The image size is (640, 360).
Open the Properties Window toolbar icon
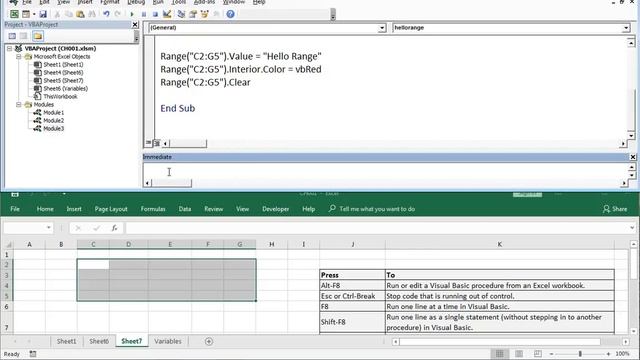pyautogui.click(x=193, y=14)
